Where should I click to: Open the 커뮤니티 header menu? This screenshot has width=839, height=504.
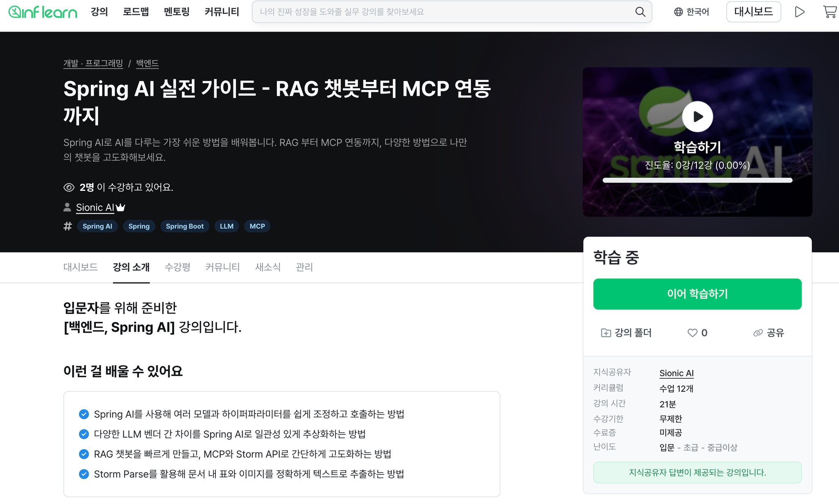point(222,12)
